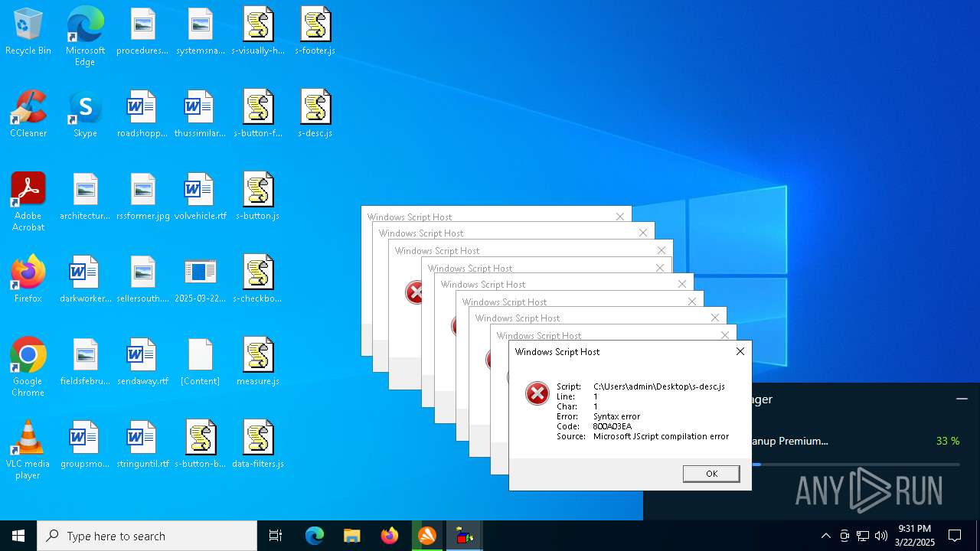
Task: Open Adobe Acrobat desktop shortcut
Action: coord(28,202)
